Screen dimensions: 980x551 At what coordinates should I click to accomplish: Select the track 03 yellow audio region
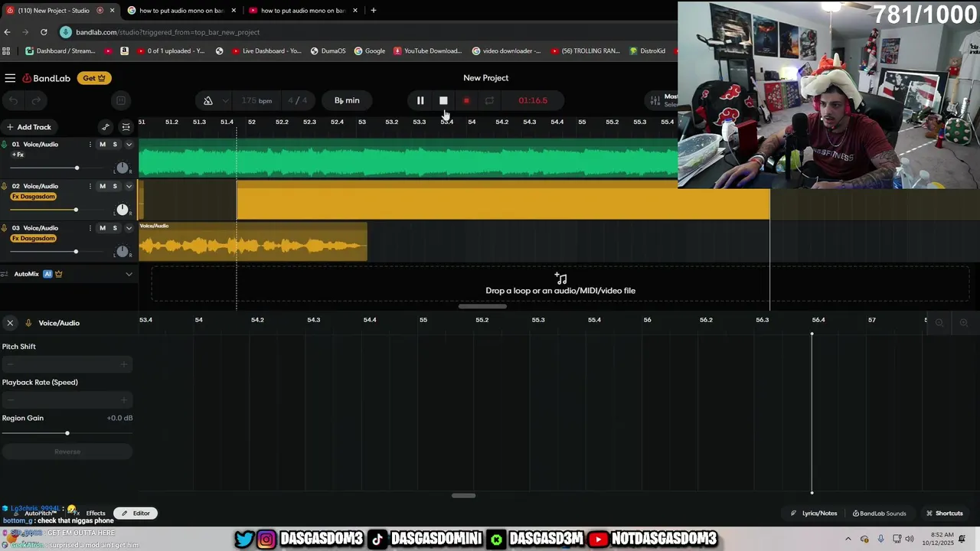coord(253,242)
